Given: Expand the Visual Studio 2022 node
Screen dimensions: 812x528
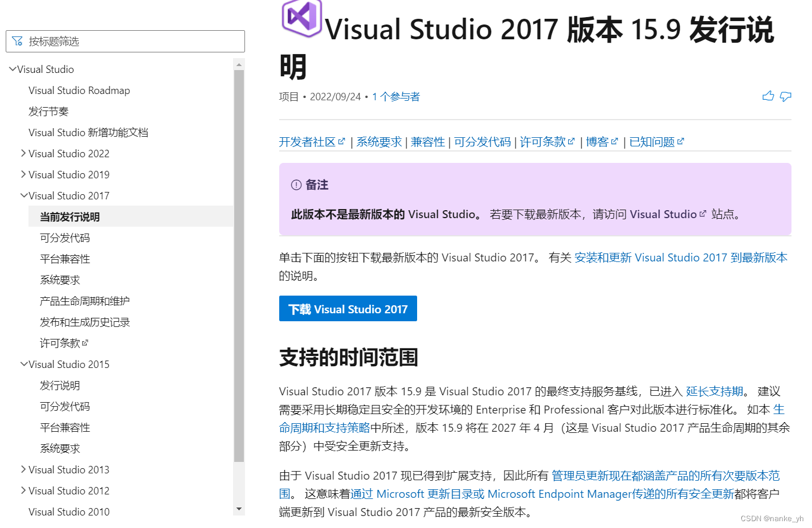Looking at the screenshot, I should point(23,153).
